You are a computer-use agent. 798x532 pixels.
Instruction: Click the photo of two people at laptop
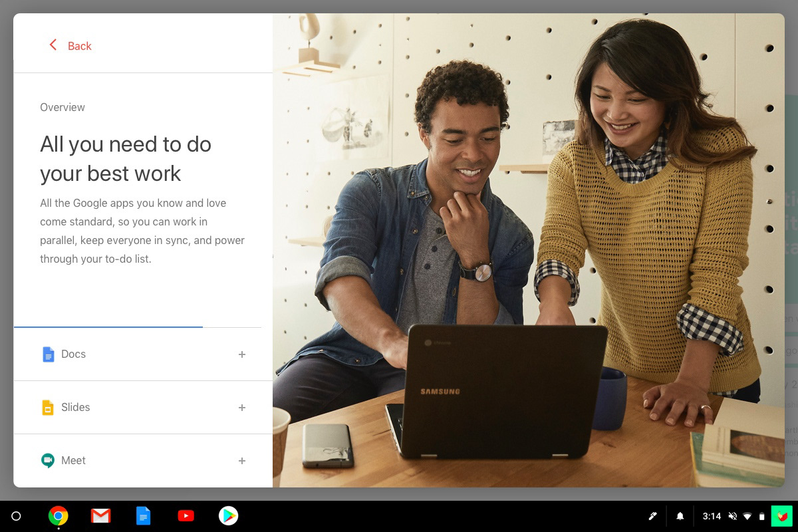click(529, 250)
